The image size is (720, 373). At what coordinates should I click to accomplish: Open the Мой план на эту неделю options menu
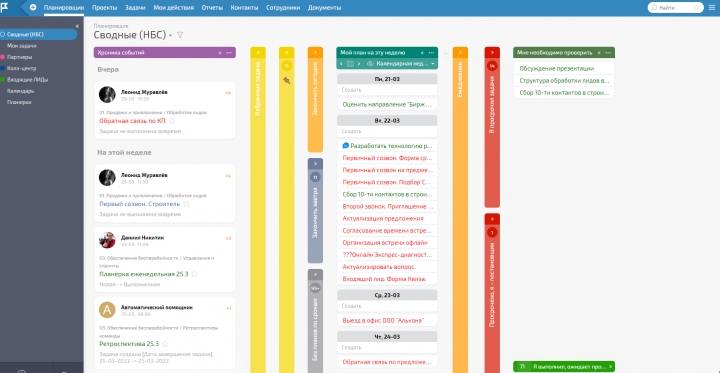pyautogui.click(x=432, y=52)
